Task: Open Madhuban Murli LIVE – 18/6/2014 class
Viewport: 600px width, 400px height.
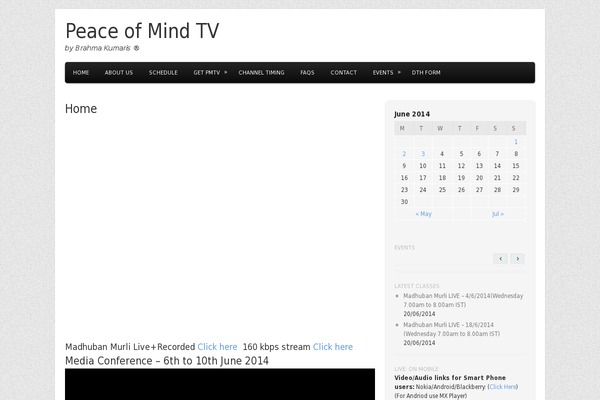Action: click(x=452, y=329)
